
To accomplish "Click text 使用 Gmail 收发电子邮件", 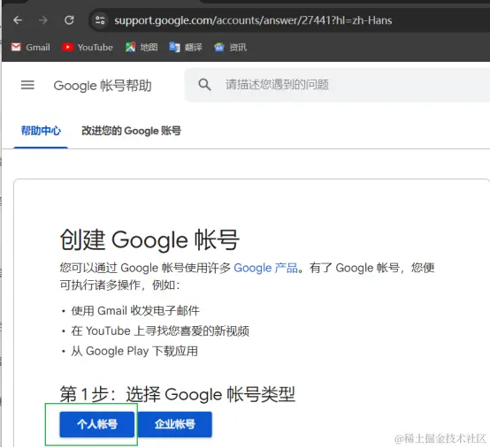I will 135,311.
